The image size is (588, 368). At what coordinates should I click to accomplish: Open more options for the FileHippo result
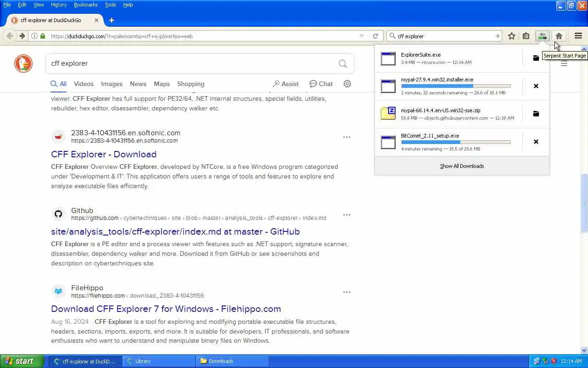point(347,292)
